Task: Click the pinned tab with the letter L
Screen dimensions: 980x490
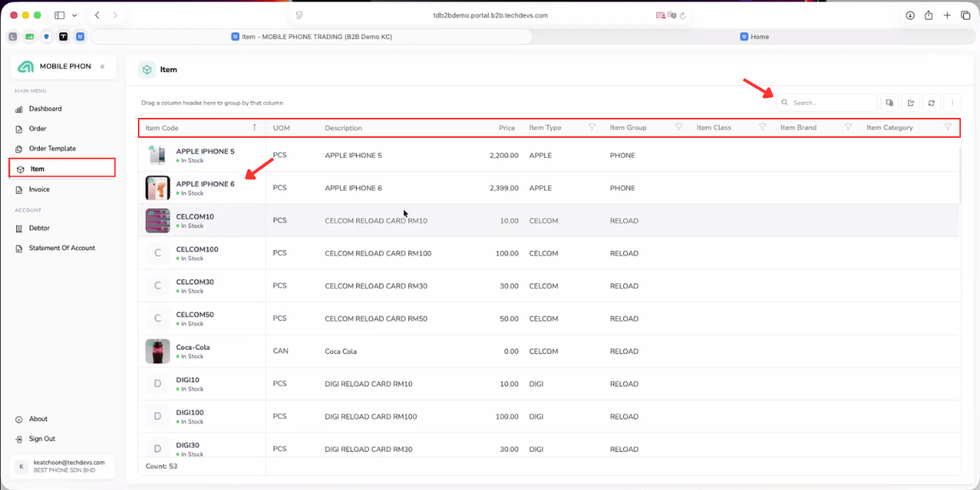Action: coord(13,37)
